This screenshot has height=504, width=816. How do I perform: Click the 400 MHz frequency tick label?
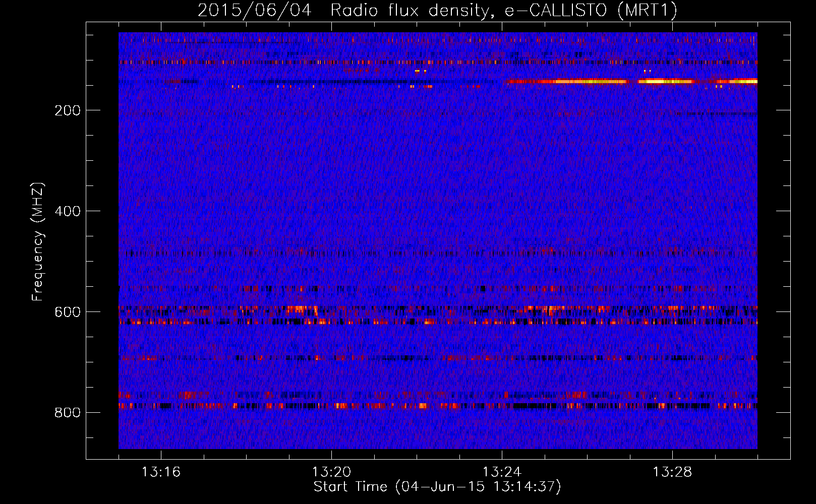tap(68, 211)
